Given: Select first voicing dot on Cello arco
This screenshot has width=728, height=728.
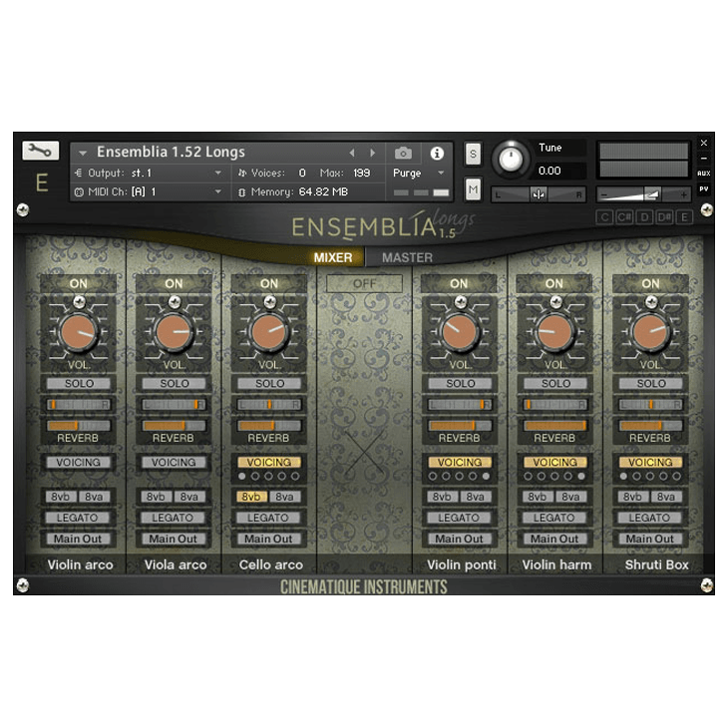Looking at the screenshot, I should click(242, 477).
